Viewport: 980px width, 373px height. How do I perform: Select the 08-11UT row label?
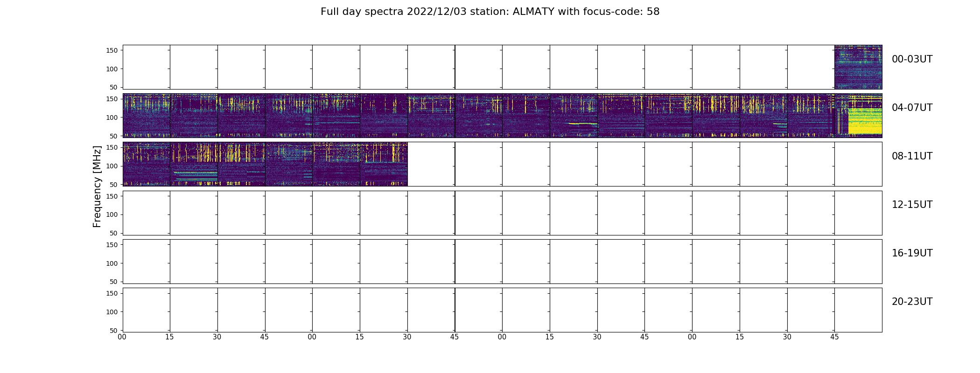click(x=912, y=156)
